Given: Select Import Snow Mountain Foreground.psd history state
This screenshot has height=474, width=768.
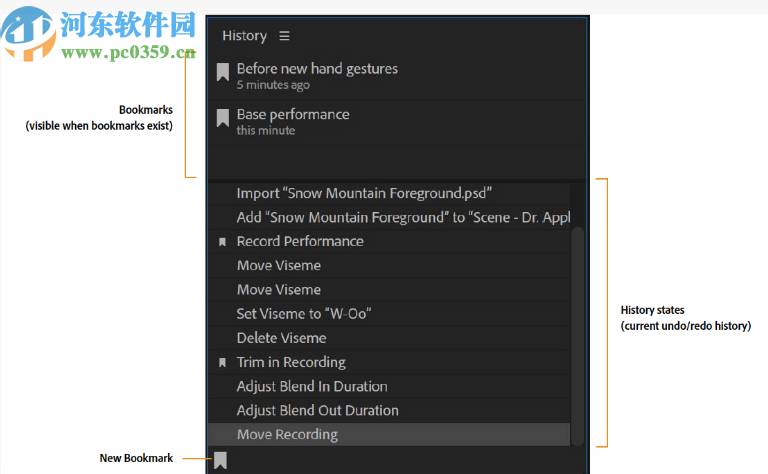Looking at the screenshot, I should pos(364,193).
